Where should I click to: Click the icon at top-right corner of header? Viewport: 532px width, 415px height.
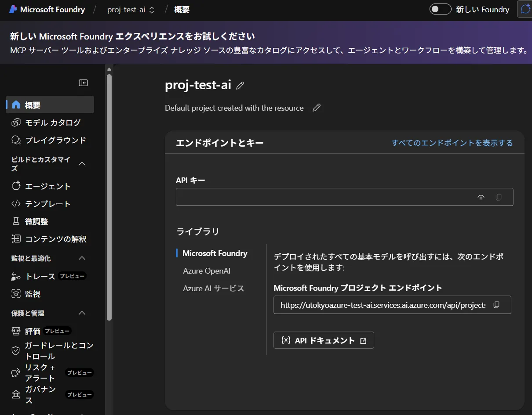[x=525, y=10]
